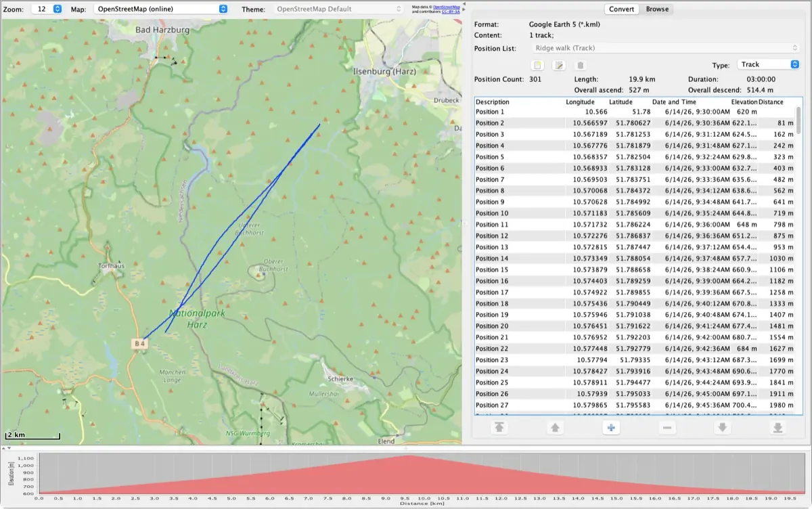The image size is (812, 509).
Task: Select the Position 8 row
Action: tap(635, 191)
